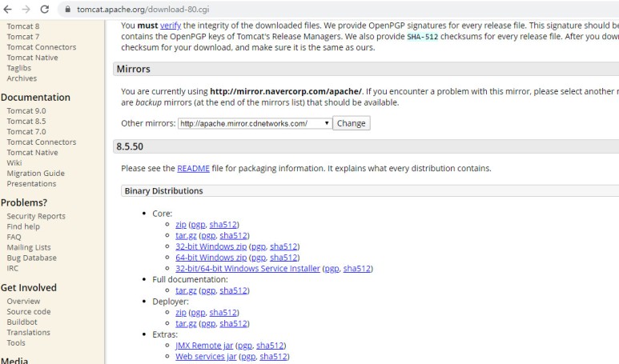
Task: Click the 8.5.50 version heading
Action: tap(130, 146)
